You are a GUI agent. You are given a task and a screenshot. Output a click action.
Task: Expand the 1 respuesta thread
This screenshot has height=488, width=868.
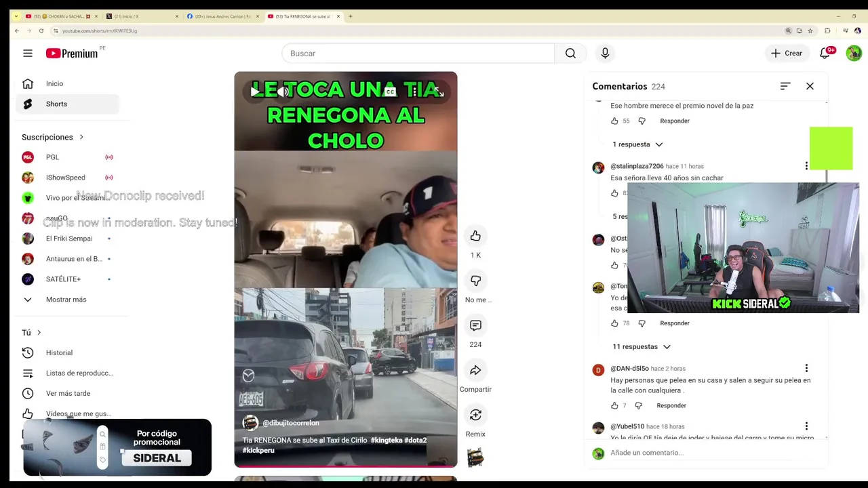click(637, 144)
